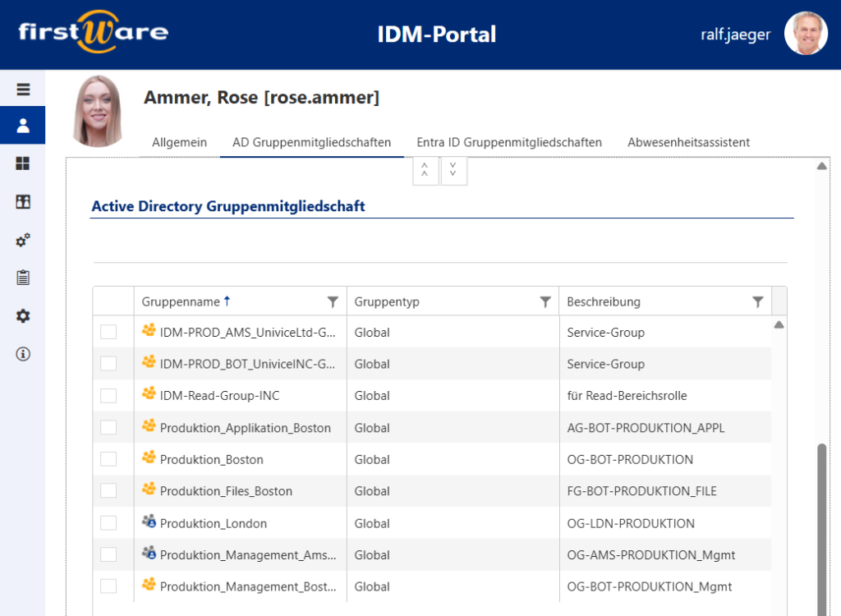This screenshot has width=841, height=616.
Task: Open the settings gear in the sidebar
Action: point(22,315)
